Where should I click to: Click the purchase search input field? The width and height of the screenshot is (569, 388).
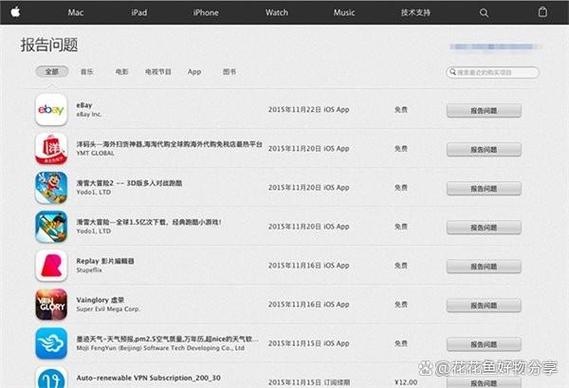(492, 72)
